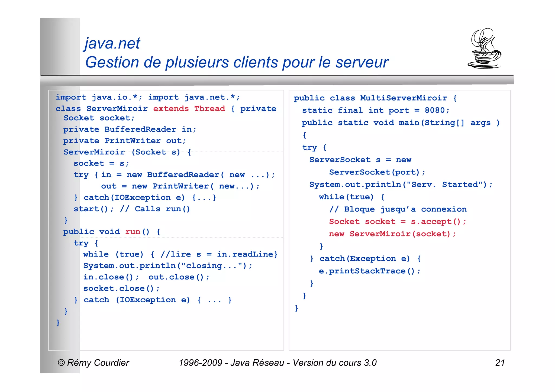Click the slide title 'java.net'
Image resolution: width=555 pixels, height=392 pixels.
[112, 43]
